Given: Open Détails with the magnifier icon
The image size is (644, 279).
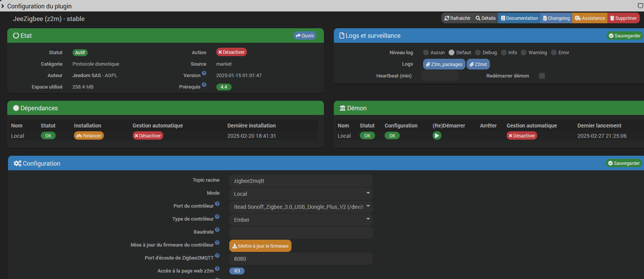Looking at the screenshot, I should 486,18.
